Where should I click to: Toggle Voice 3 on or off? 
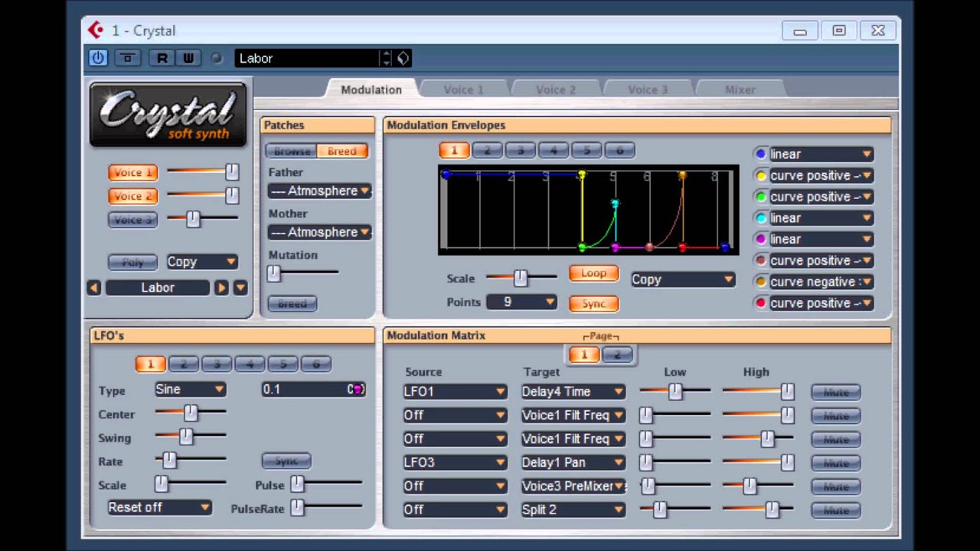[132, 220]
